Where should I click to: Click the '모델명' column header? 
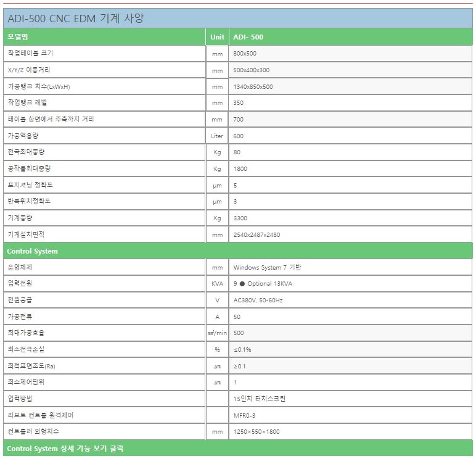click(x=18, y=37)
